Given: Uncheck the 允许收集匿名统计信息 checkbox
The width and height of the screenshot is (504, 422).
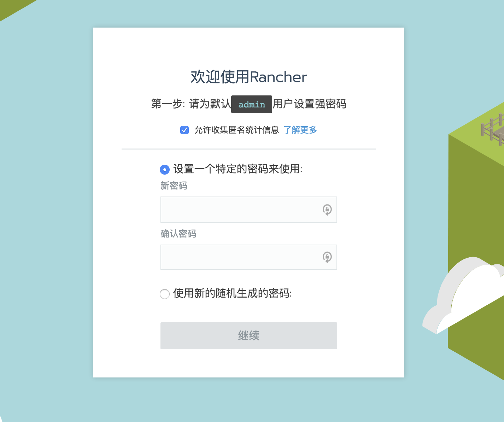Looking at the screenshot, I should (184, 130).
